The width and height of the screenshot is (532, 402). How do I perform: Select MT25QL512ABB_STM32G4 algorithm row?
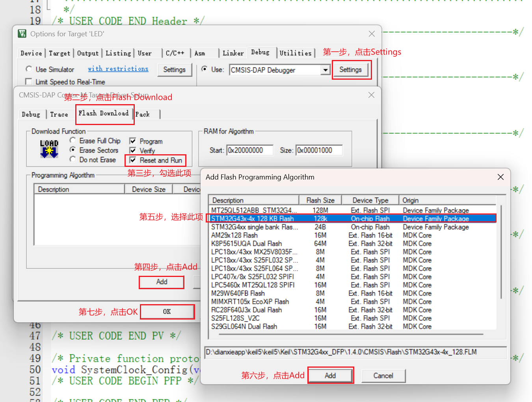352,210
